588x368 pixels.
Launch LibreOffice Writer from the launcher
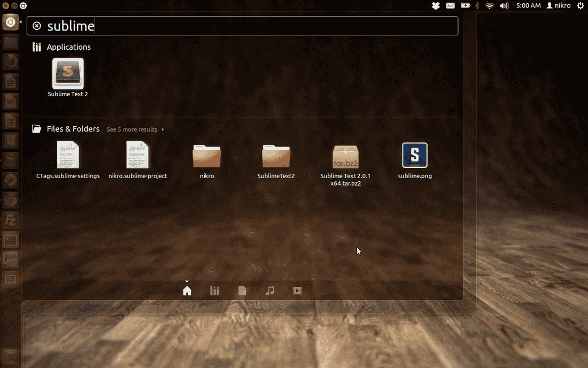click(11, 81)
